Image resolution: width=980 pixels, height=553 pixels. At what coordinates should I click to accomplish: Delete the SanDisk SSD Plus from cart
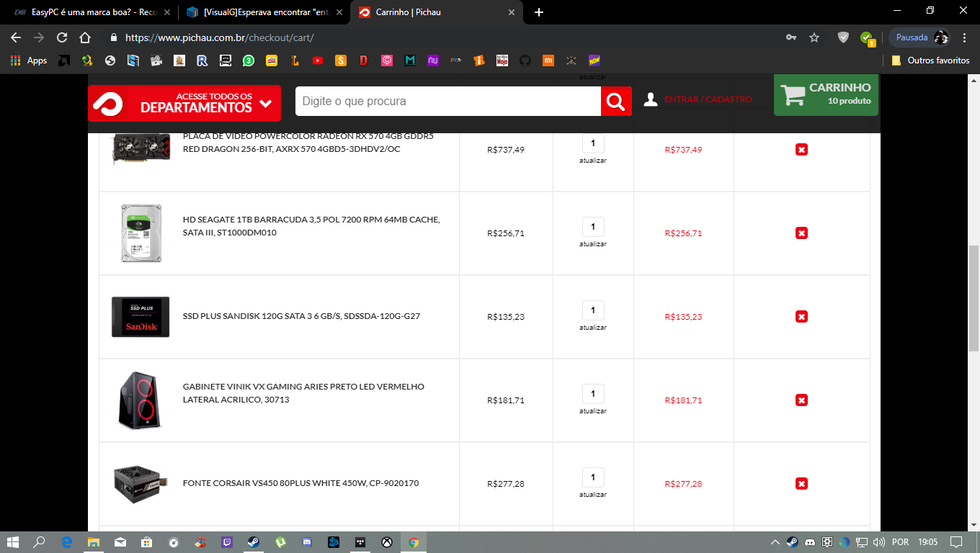(801, 317)
